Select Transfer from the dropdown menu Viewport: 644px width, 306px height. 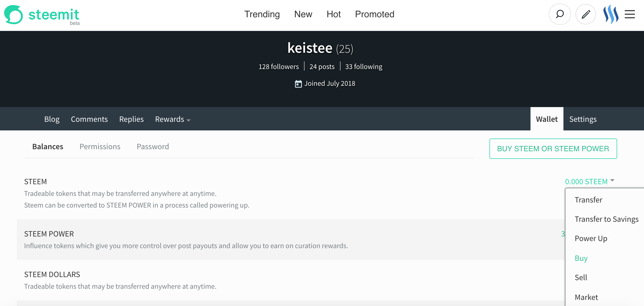[588, 200]
